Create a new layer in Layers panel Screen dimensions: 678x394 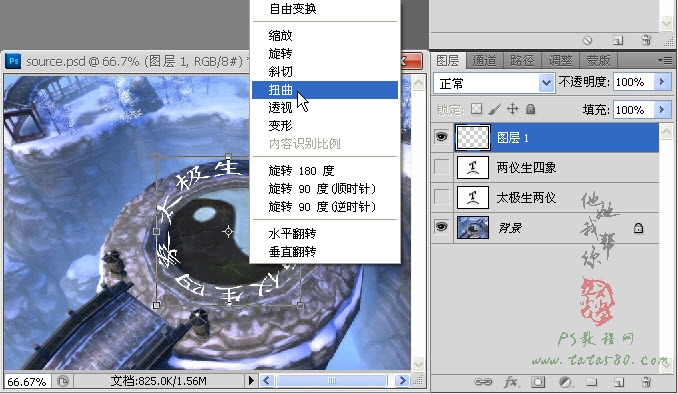click(x=619, y=382)
